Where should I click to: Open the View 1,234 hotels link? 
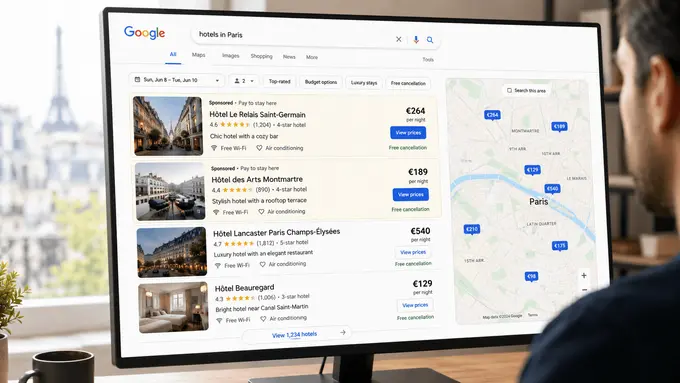294,334
